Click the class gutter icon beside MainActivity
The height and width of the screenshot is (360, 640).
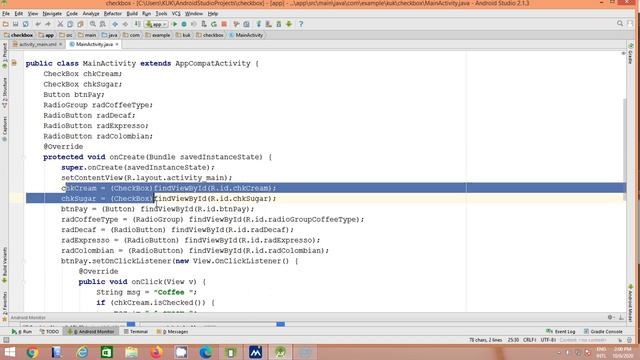click(x=14, y=63)
